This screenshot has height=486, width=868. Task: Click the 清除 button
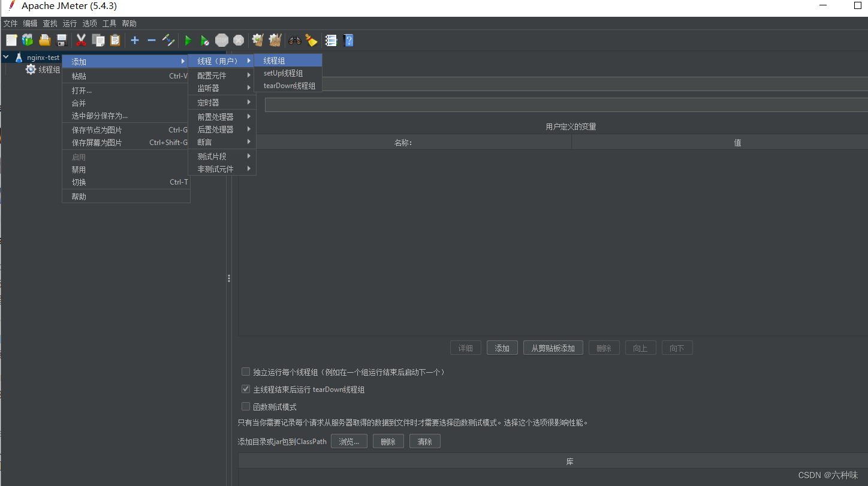[425, 442]
